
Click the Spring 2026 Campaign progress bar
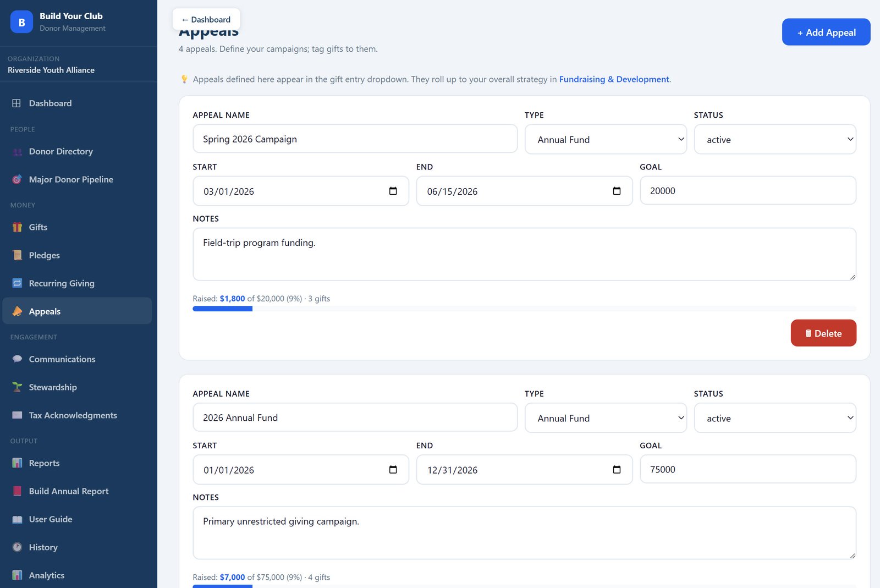click(524, 309)
